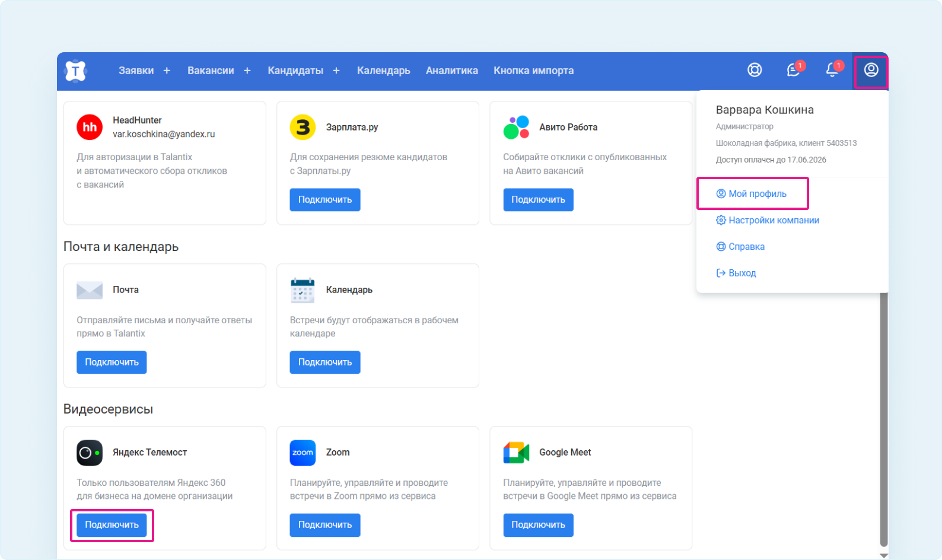
Task: Open the Календарь navigation tab
Action: tap(383, 71)
